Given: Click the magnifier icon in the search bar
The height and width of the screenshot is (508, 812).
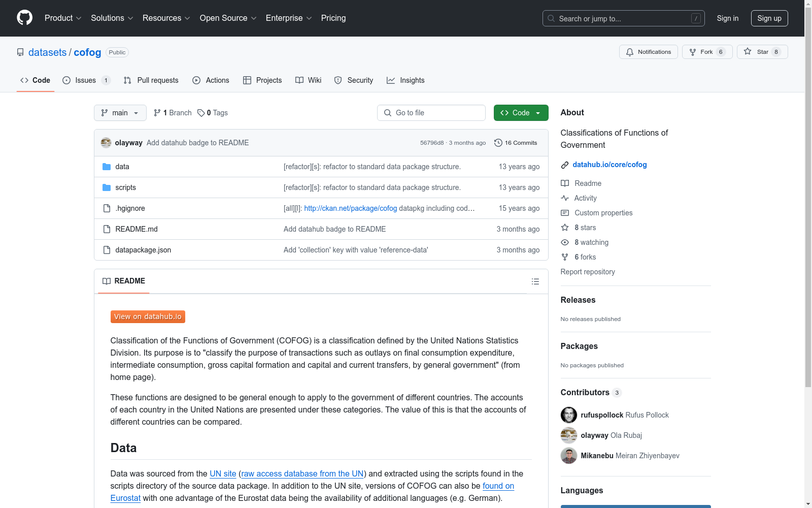Looking at the screenshot, I should coord(551,18).
